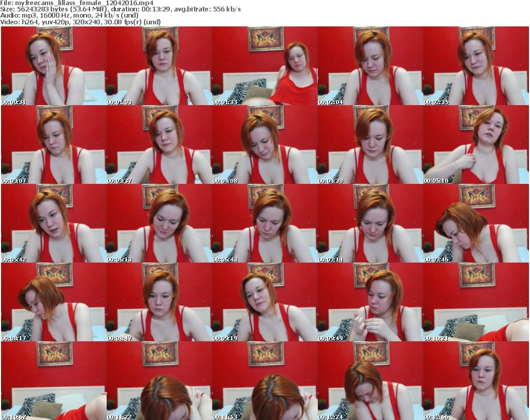Choose the thumbnail marked 00:09:49
This screenshot has height=420, width=530.
[370, 301]
